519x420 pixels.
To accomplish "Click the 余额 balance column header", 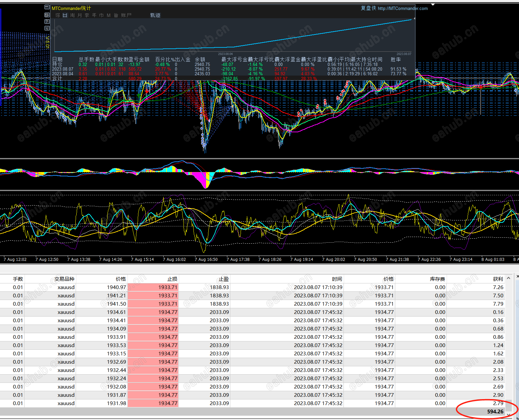I will point(200,59).
